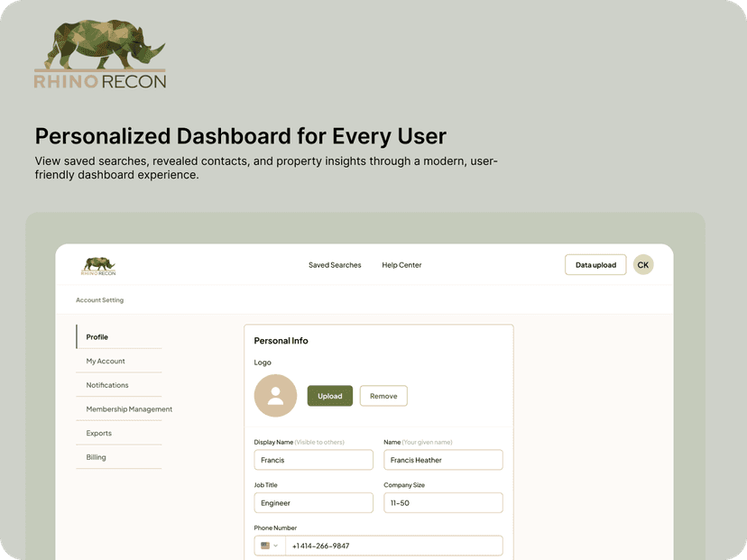The width and height of the screenshot is (747, 560).
Task: Open the CK user avatar menu
Action: click(x=643, y=264)
